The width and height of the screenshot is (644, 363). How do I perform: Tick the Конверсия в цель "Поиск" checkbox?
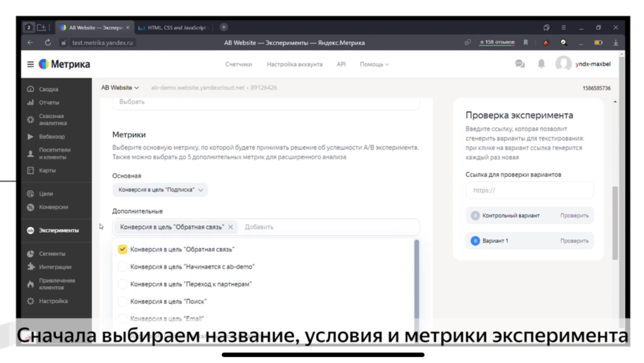coord(122,301)
